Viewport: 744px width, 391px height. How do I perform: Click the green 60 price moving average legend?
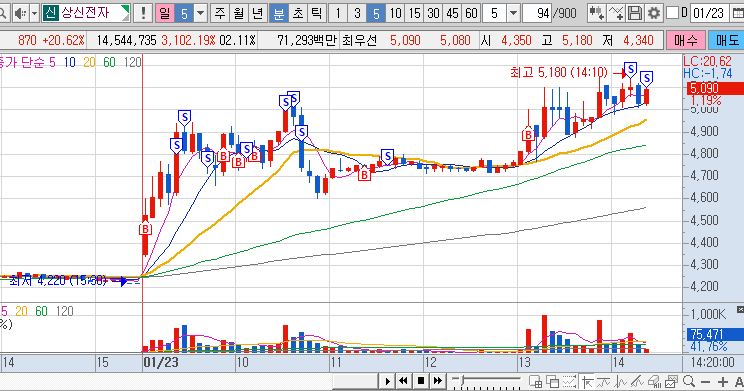point(109,62)
